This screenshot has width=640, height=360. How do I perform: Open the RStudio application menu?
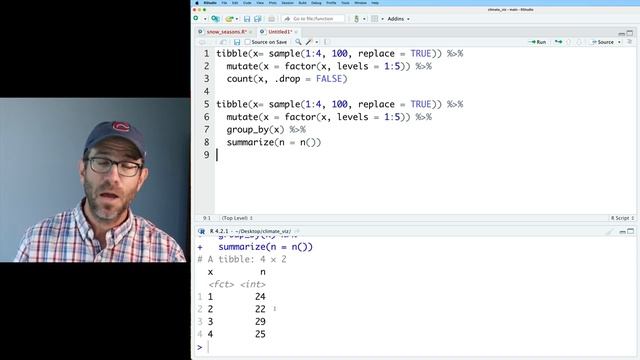(x=210, y=3)
